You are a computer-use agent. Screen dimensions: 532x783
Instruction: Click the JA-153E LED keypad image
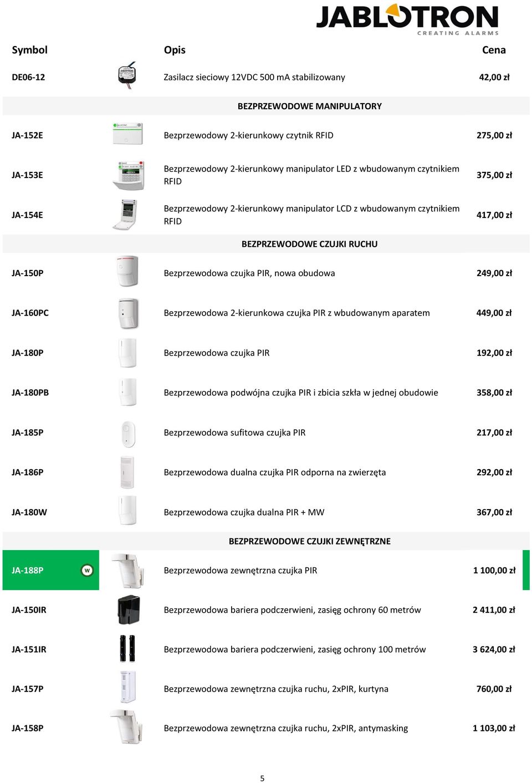pyautogui.click(x=128, y=175)
